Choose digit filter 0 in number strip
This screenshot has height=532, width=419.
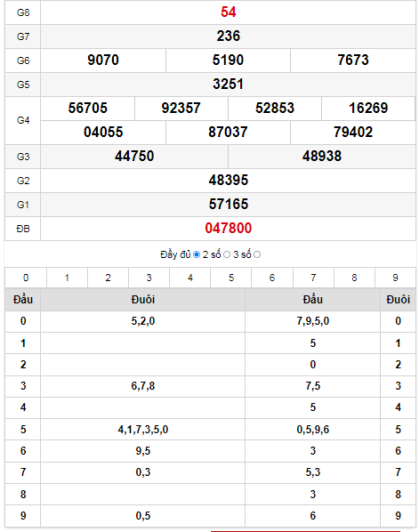[26, 278]
